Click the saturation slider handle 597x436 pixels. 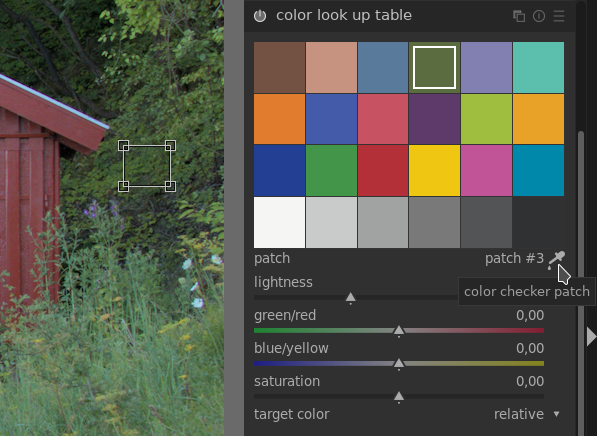[x=399, y=397]
